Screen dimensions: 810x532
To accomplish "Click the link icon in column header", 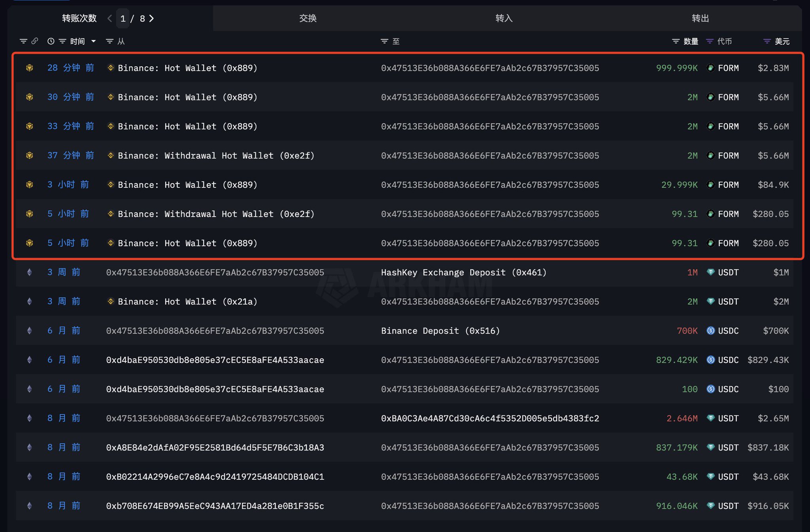I will (x=35, y=41).
